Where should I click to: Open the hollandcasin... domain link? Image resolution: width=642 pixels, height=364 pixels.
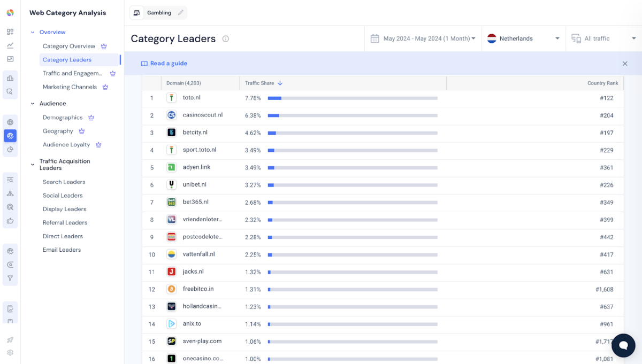(x=202, y=306)
